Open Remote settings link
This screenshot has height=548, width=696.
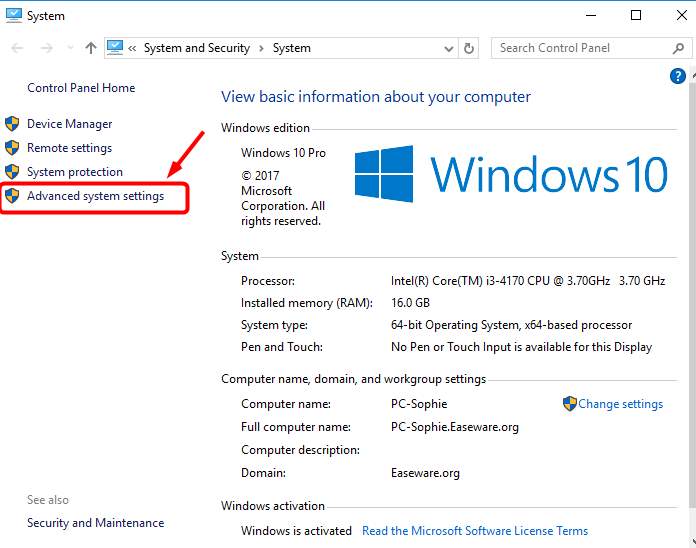click(69, 148)
